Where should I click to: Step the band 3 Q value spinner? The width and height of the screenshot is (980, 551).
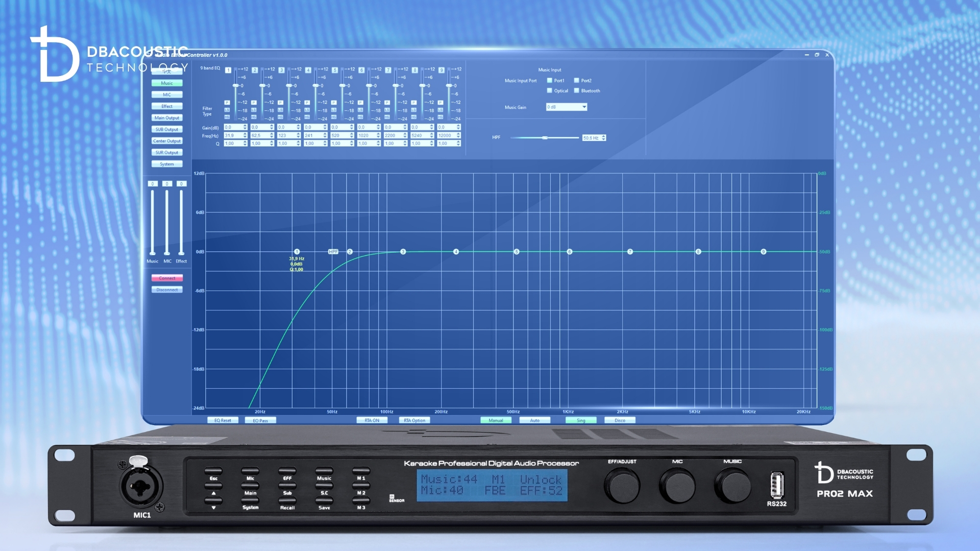coord(298,144)
